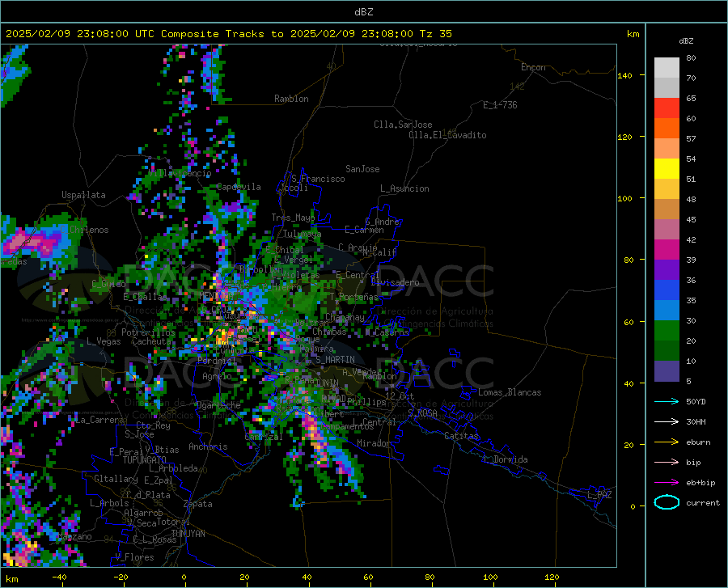Click the Mirador map label
Viewport: 728px width, 588px height.
point(374,443)
